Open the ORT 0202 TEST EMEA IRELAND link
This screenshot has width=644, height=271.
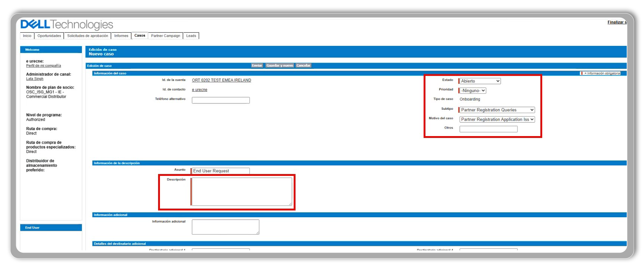221,80
